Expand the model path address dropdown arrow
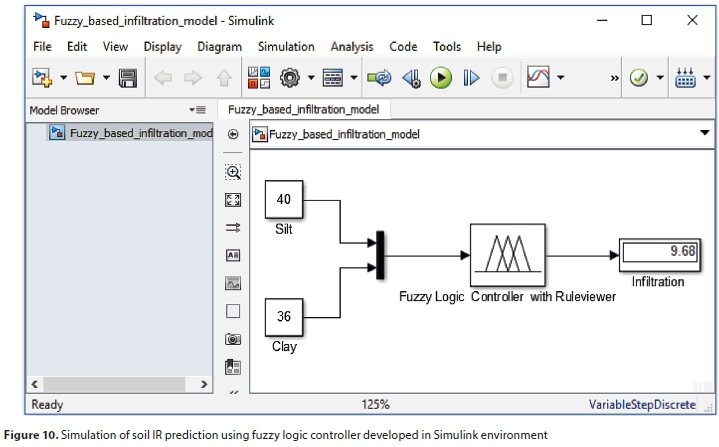Viewport: 719px width, 447px height. point(704,133)
